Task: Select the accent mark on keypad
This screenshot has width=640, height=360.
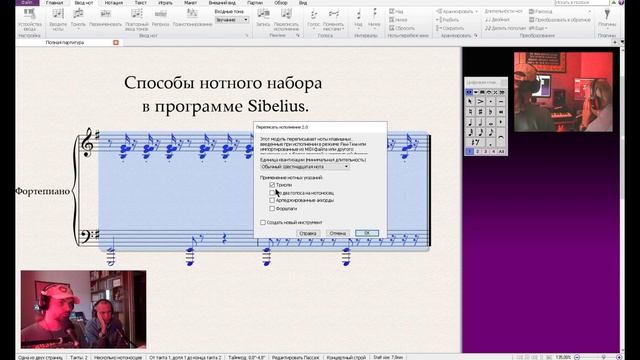Action: (x=480, y=101)
